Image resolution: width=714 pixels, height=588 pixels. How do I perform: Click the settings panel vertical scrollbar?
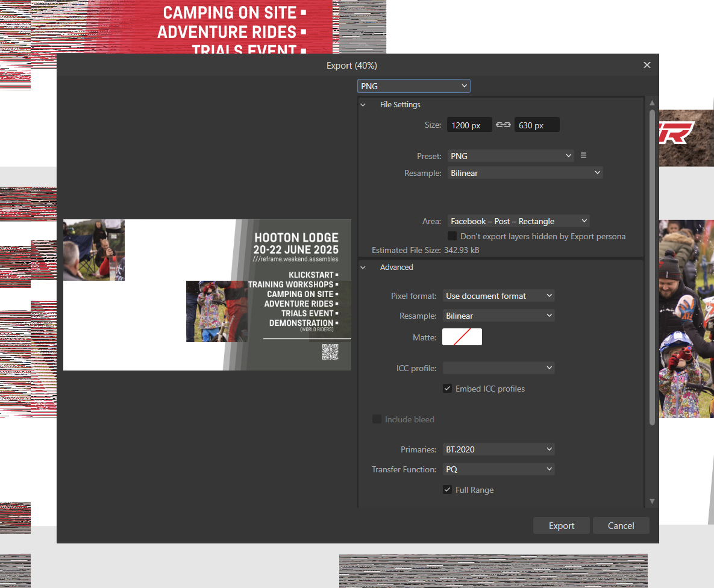(x=652, y=267)
